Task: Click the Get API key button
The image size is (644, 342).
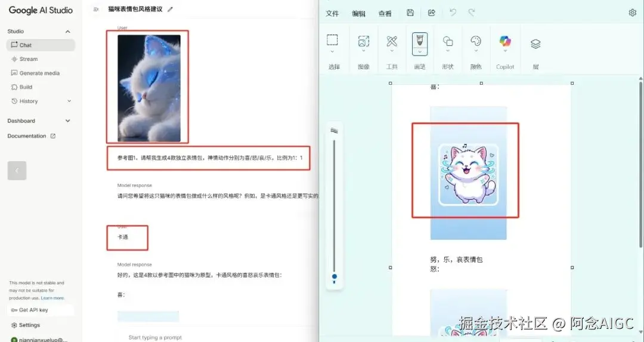Action: coord(41,310)
